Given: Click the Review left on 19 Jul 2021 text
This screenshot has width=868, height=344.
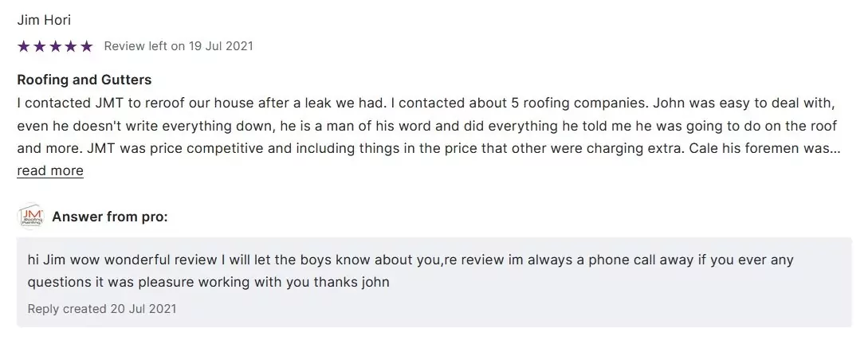Looking at the screenshot, I should (179, 46).
